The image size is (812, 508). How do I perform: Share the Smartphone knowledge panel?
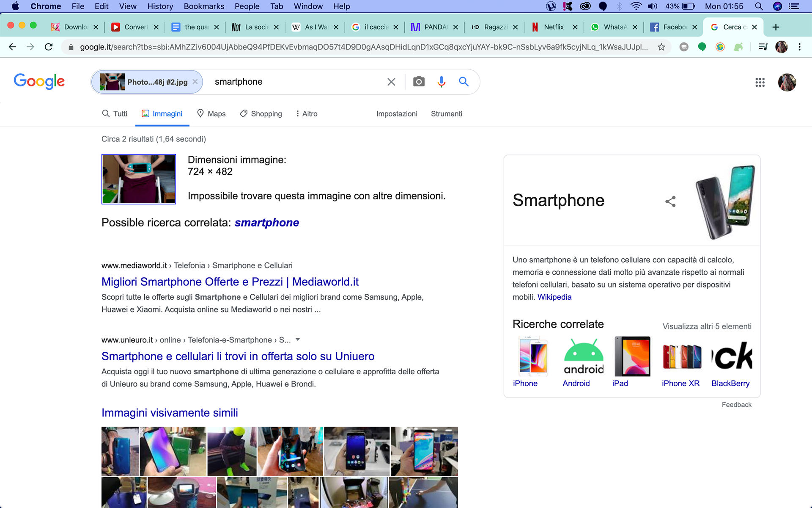tap(670, 201)
